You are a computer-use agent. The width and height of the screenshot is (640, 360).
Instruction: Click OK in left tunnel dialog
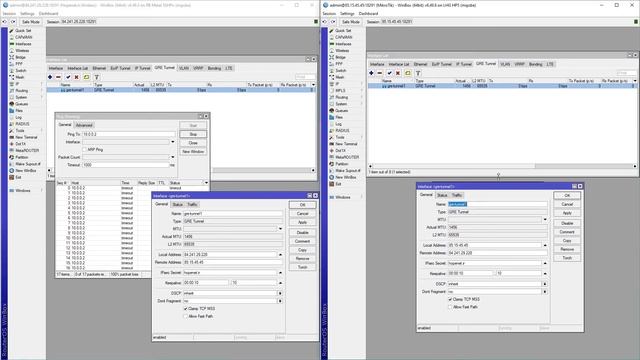point(302,205)
